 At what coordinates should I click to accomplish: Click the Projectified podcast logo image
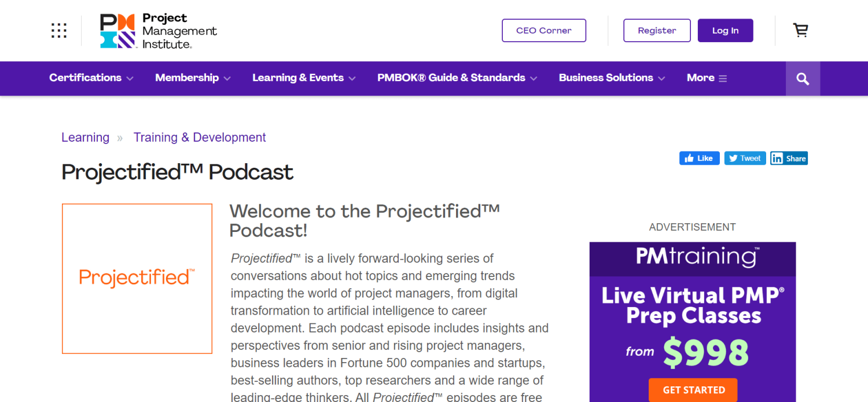pyautogui.click(x=137, y=278)
